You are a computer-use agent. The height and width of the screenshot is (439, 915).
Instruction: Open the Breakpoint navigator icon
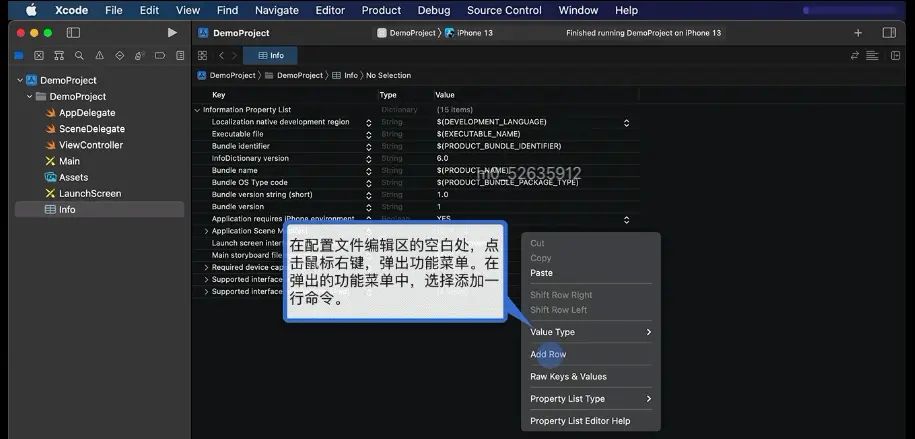tap(160, 55)
